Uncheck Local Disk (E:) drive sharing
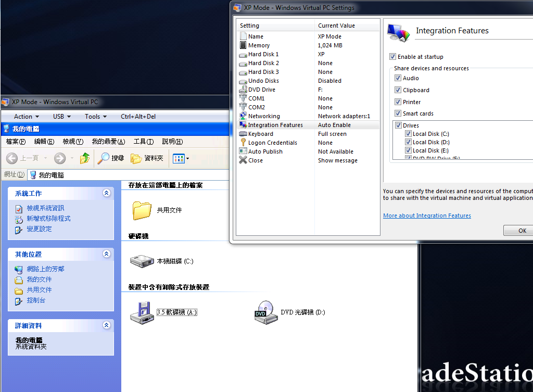The height and width of the screenshot is (392, 533). [408, 150]
